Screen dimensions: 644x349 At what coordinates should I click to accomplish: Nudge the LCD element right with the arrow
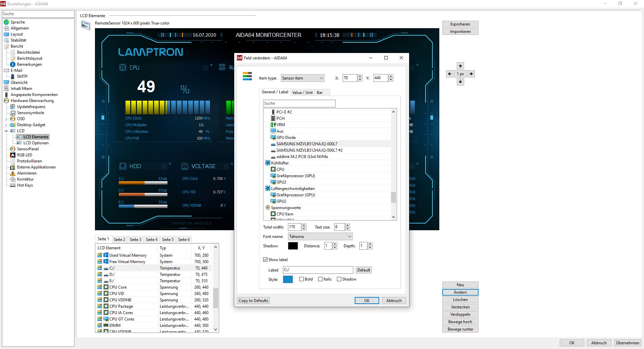tap(471, 74)
